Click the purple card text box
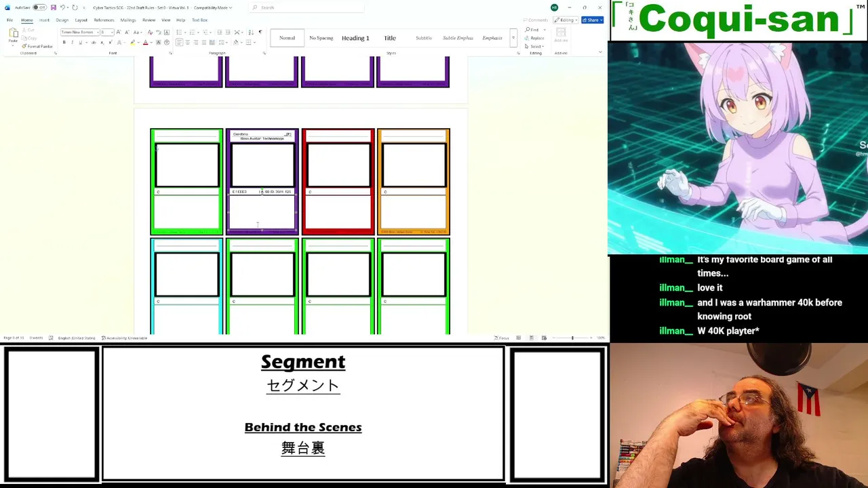 click(x=262, y=212)
